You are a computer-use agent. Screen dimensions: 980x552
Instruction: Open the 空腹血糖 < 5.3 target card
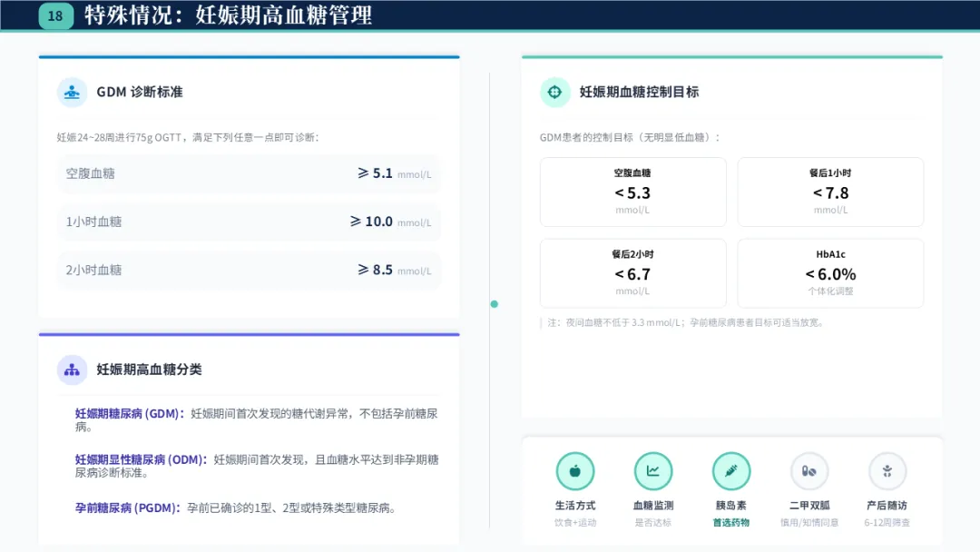633,192
